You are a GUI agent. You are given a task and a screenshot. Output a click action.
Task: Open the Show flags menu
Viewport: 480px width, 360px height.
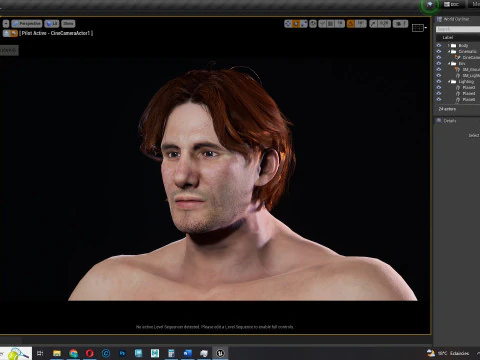(68, 24)
